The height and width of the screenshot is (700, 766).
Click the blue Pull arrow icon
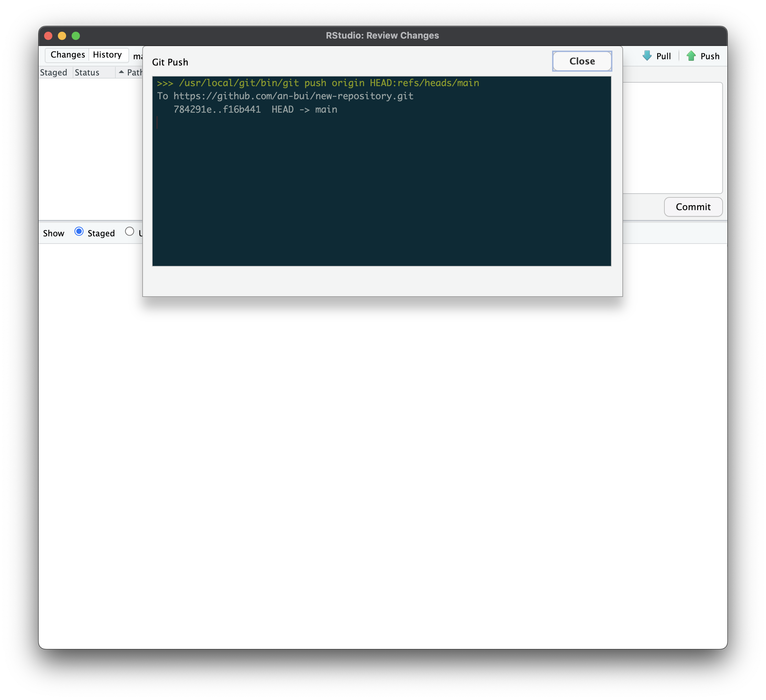click(x=647, y=56)
